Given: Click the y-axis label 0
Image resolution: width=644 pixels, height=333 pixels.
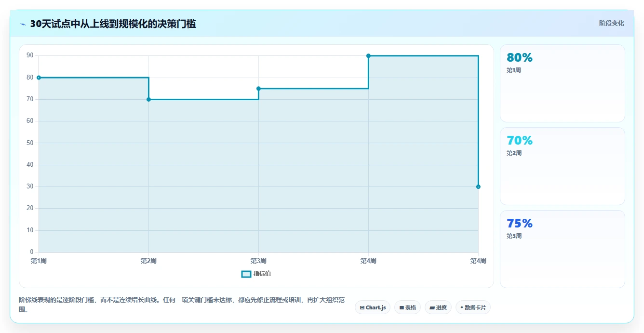Looking at the screenshot, I should (x=31, y=252).
